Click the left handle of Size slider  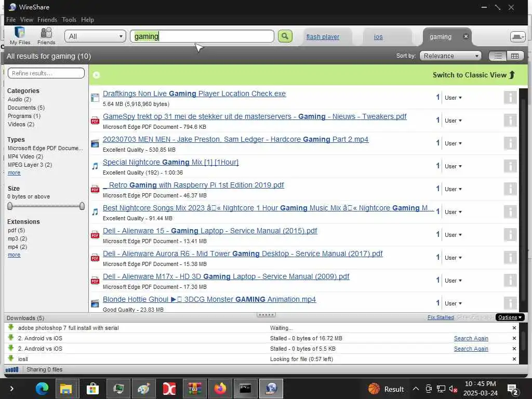pos(10,206)
